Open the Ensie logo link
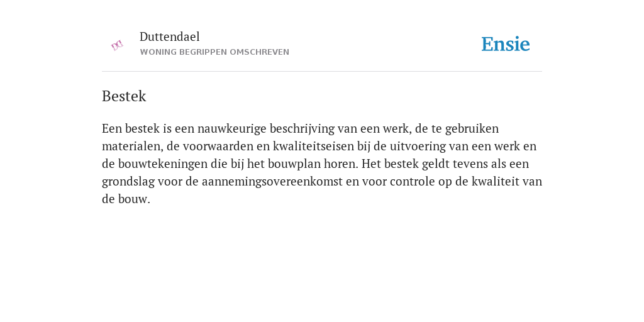 [506, 44]
